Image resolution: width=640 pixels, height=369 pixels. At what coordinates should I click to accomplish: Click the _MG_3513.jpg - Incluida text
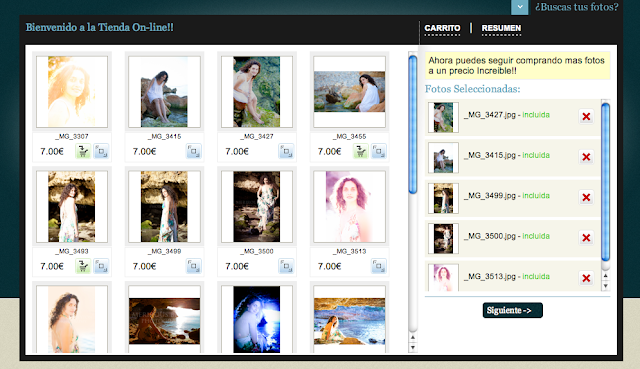click(x=507, y=276)
